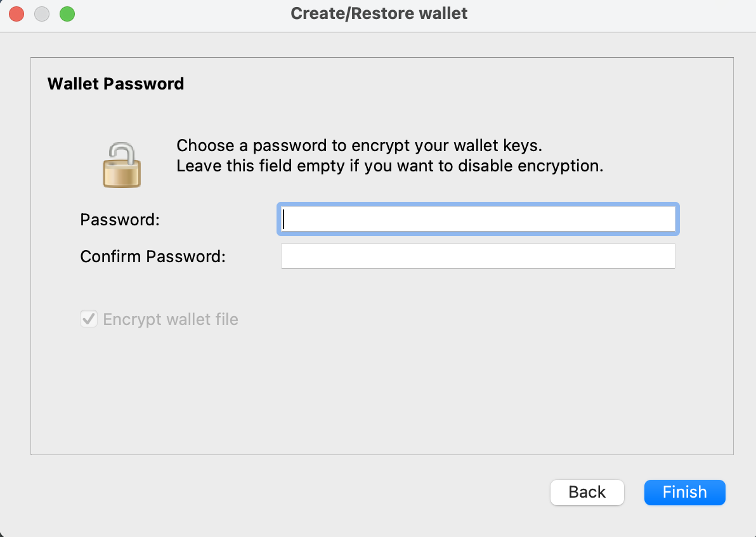
Task: Click the open padlock icon
Action: (x=121, y=164)
